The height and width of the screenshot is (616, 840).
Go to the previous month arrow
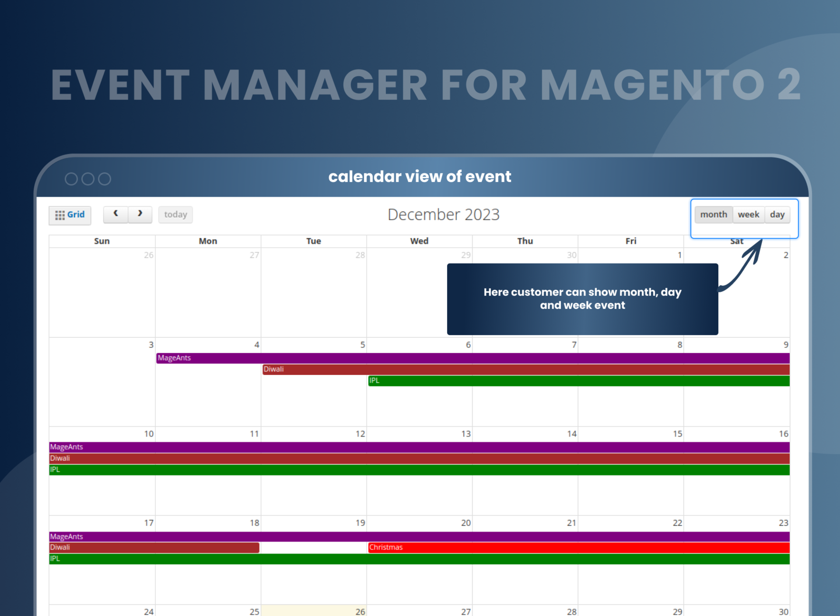115,215
